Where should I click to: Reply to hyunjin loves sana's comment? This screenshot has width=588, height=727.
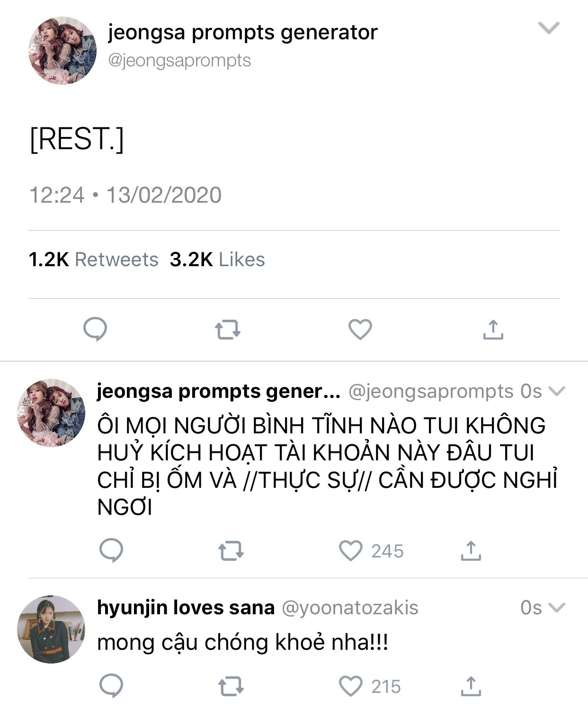click(111, 686)
